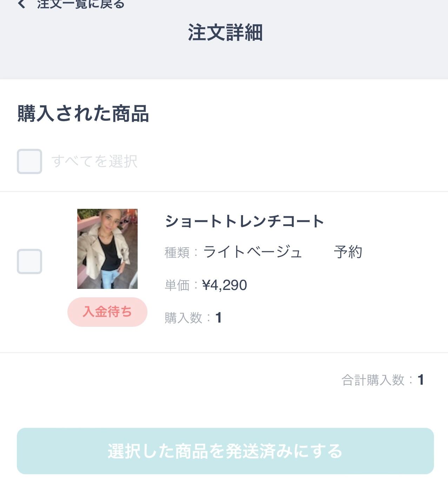Image resolution: width=448 pixels, height=490 pixels.
Task: Click the 購入された商品 section heading
Action: point(83,114)
